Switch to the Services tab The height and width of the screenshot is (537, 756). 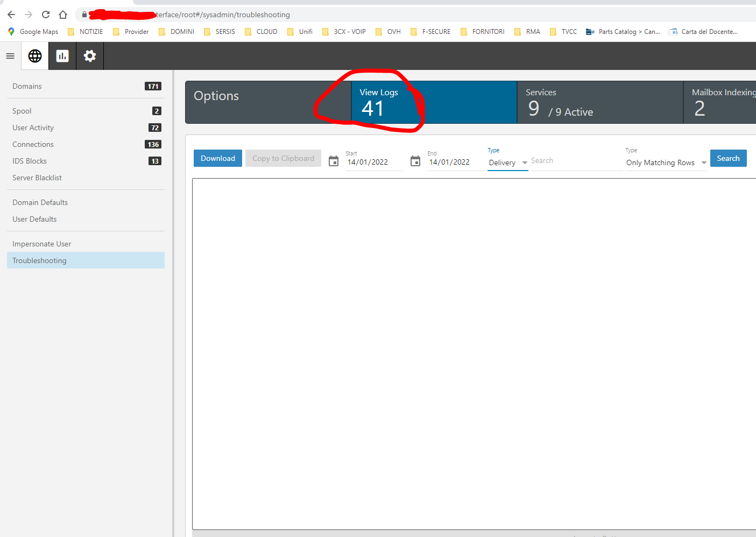[599, 102]
